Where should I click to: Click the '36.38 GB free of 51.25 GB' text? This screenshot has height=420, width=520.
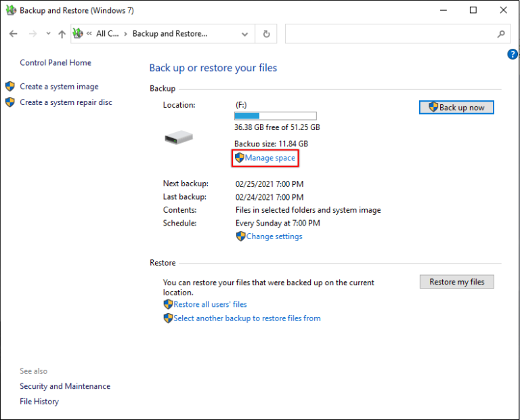277,127
